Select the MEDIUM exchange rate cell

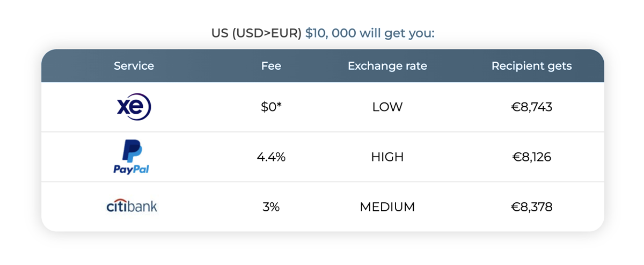(x=387, y=207)
